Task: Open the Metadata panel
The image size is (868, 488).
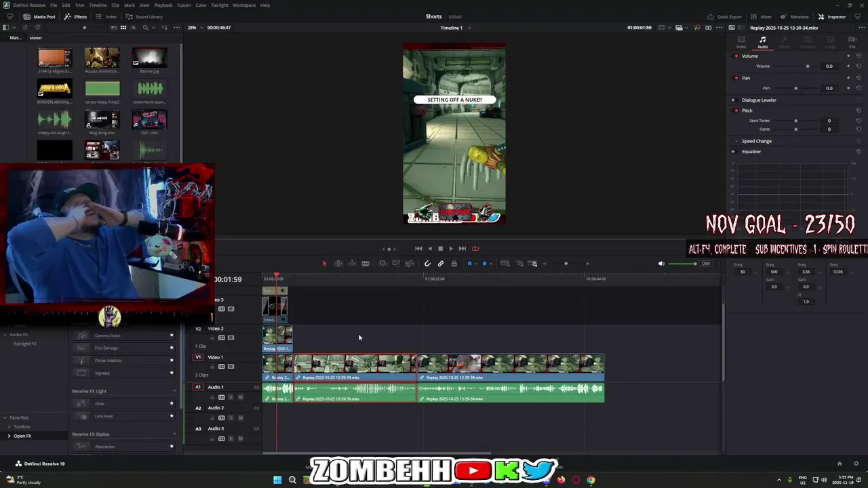Action: [x=794, y=17]
